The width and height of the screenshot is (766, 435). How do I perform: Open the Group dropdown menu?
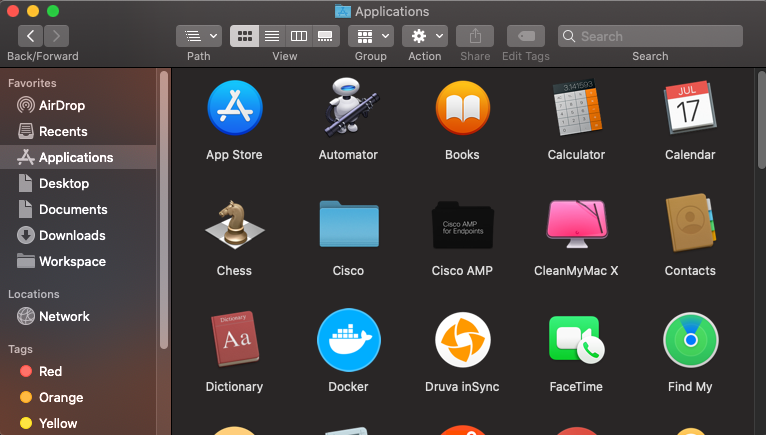coord(371,36)
